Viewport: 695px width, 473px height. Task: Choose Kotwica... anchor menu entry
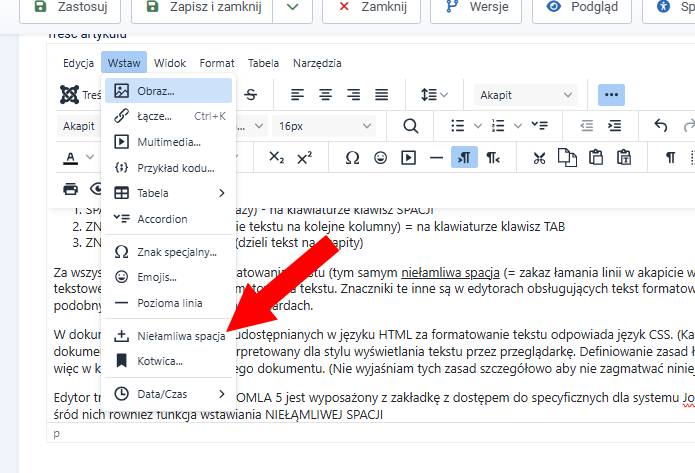[168, 361]
